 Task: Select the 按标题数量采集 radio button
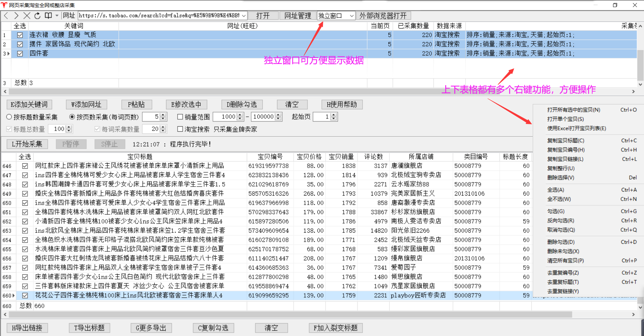(x=9, y=117)
